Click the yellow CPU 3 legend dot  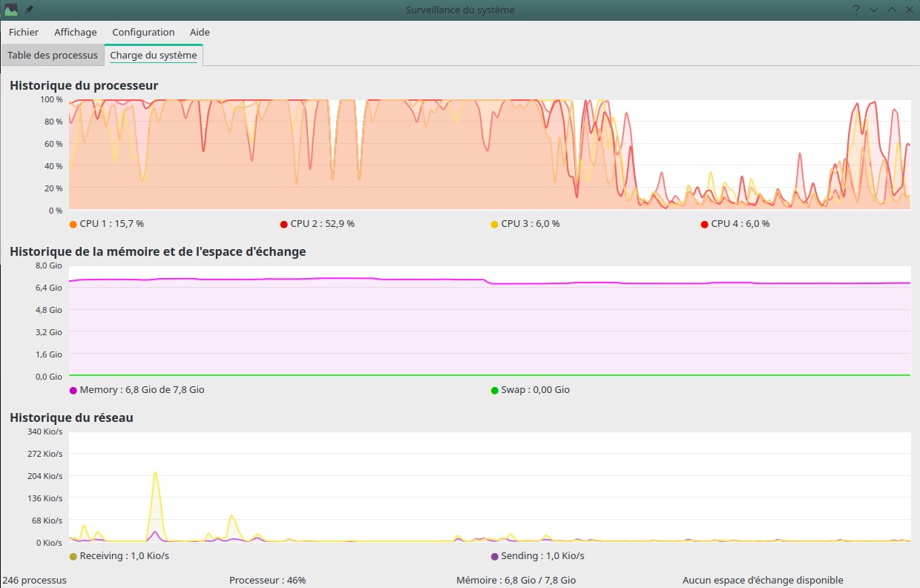[494, 224]
